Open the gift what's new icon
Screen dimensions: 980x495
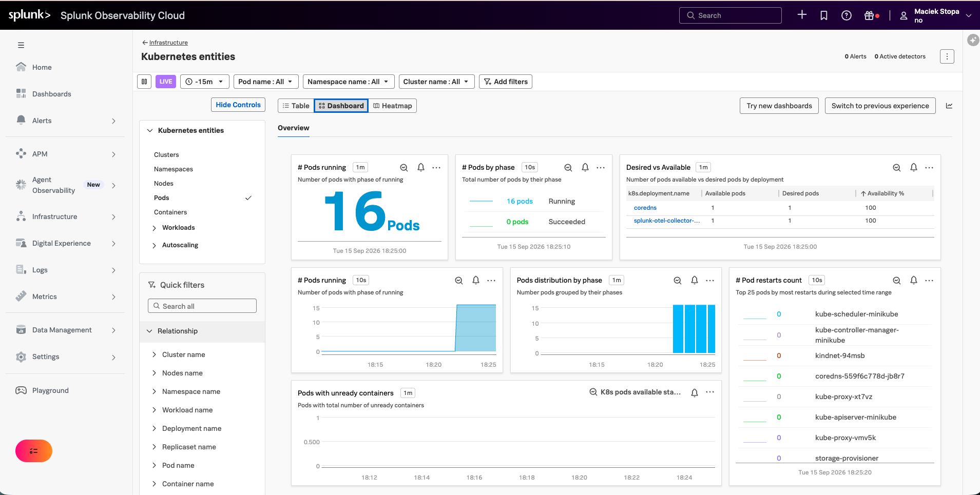click(x=870, y=15)
